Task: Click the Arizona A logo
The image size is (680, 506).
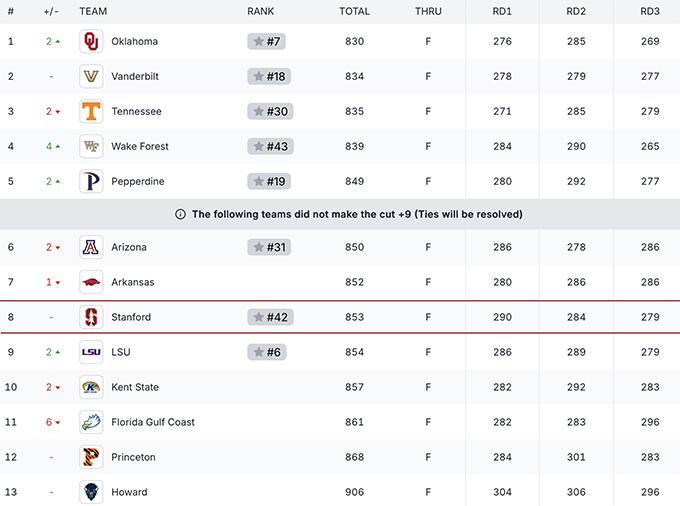Action: pyautogui.click(x=91, y=247)
